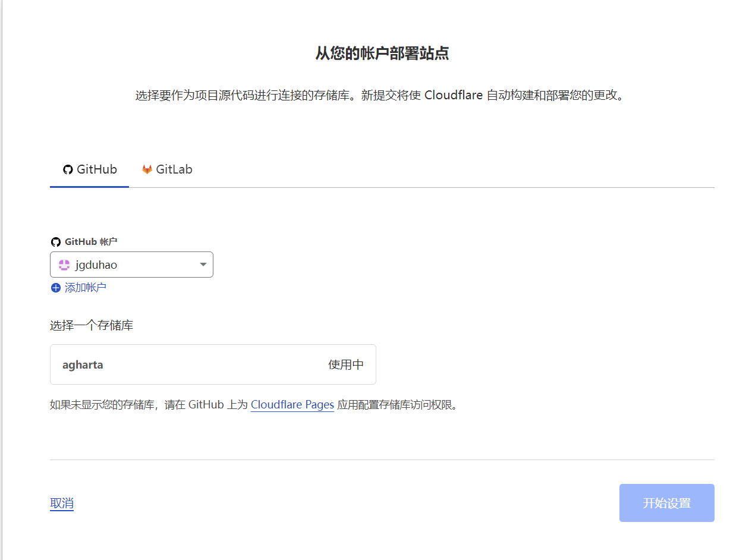Click the blue plus icon next to 添加帐户
752x560 pixels.
(x=55, y=287)
